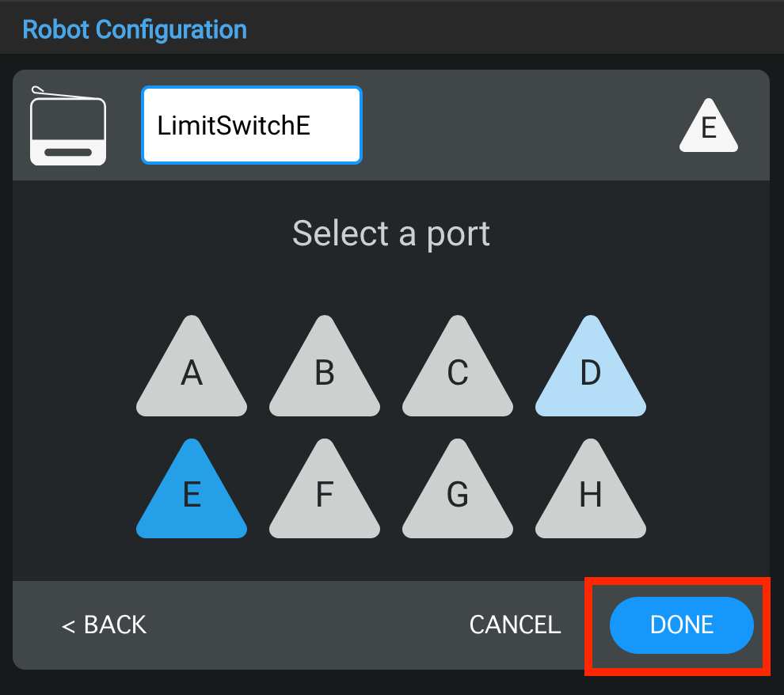Open the port selector via triangle B
This screenshot has height=695, width=784.
[x=324, y=376]
